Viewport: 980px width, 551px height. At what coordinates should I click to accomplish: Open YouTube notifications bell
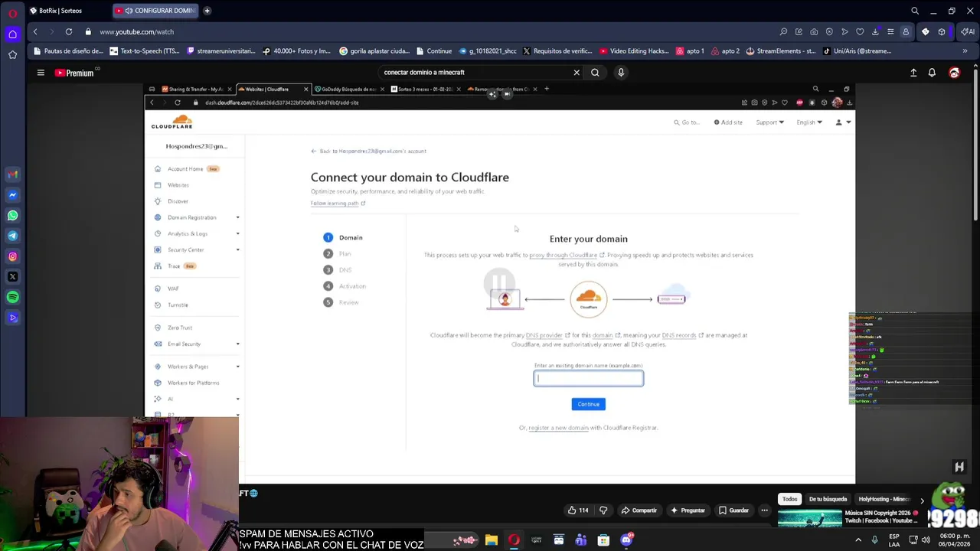click(x=932, y=73)
